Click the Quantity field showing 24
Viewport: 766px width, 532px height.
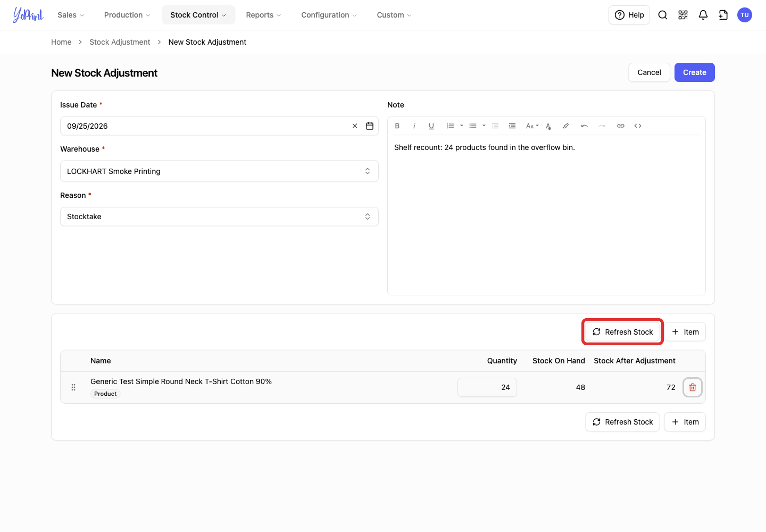[487, 387]
